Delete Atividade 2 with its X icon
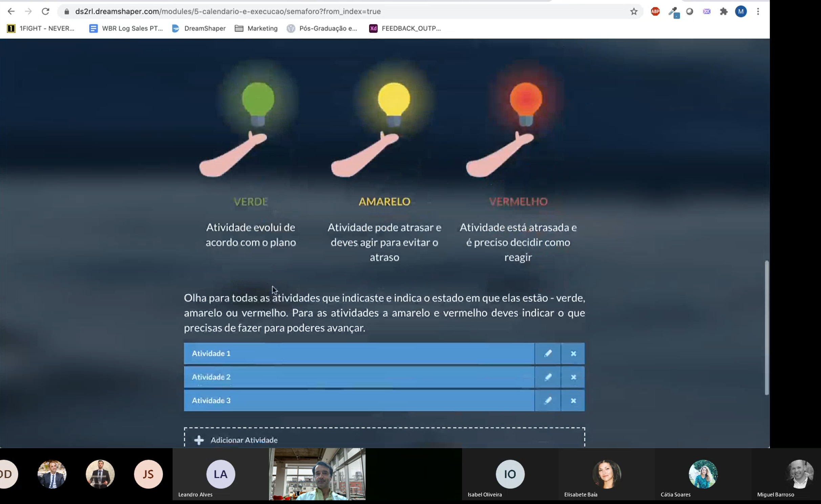Image resolution: width=821 pixels, height=504 pixels. click(573, 377)
